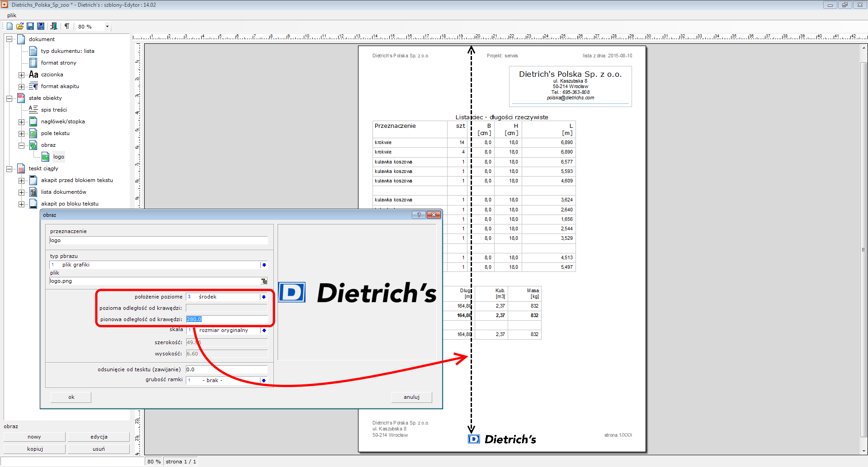Expand the czcionka tree node
868x467 pixels.
click(x=21, y=75)
